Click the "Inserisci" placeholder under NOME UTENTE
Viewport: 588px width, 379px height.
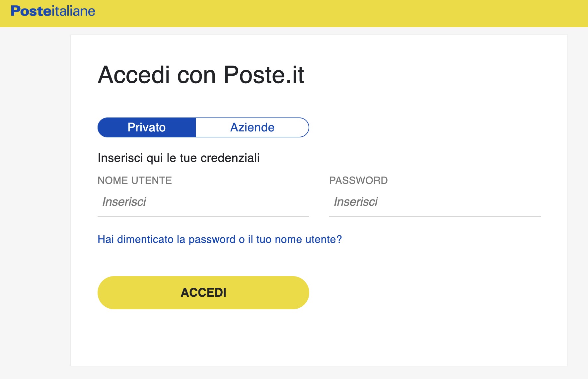pos(124,202)
